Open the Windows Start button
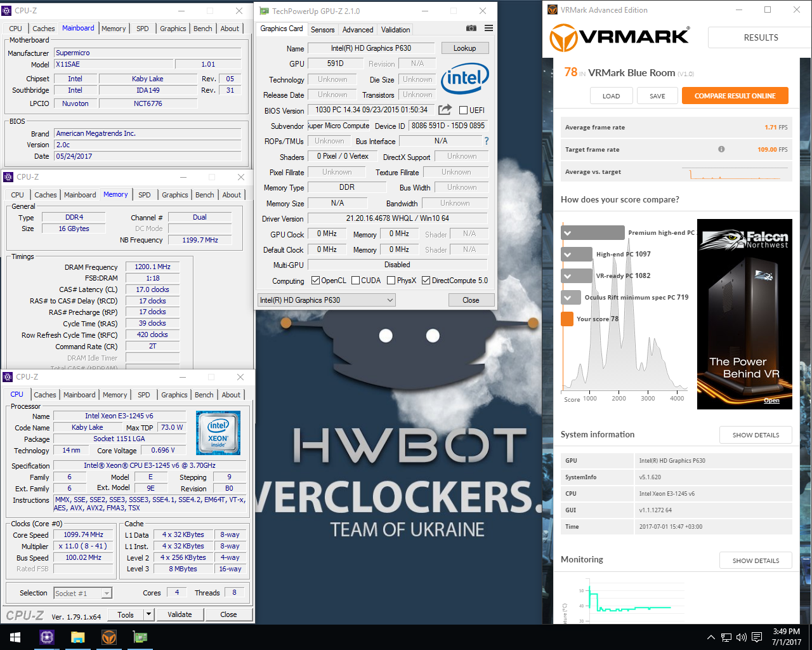The width and height of the screenshot is (812, 650). (15, 637)
